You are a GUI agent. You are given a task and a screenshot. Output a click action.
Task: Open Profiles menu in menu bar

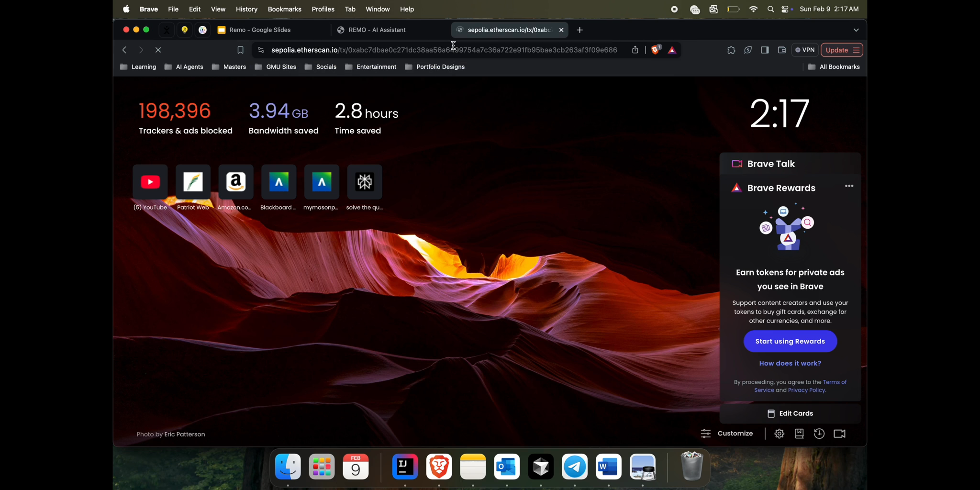[323, 9]
